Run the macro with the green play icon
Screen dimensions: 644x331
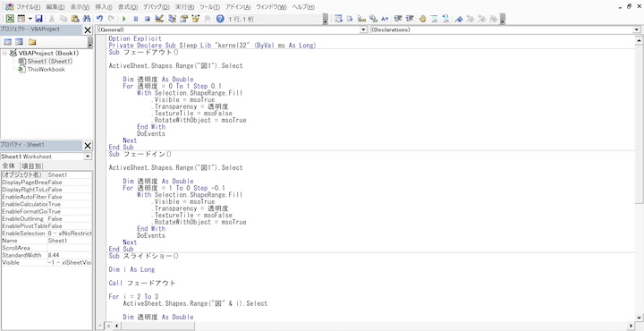tap(124, 19)
